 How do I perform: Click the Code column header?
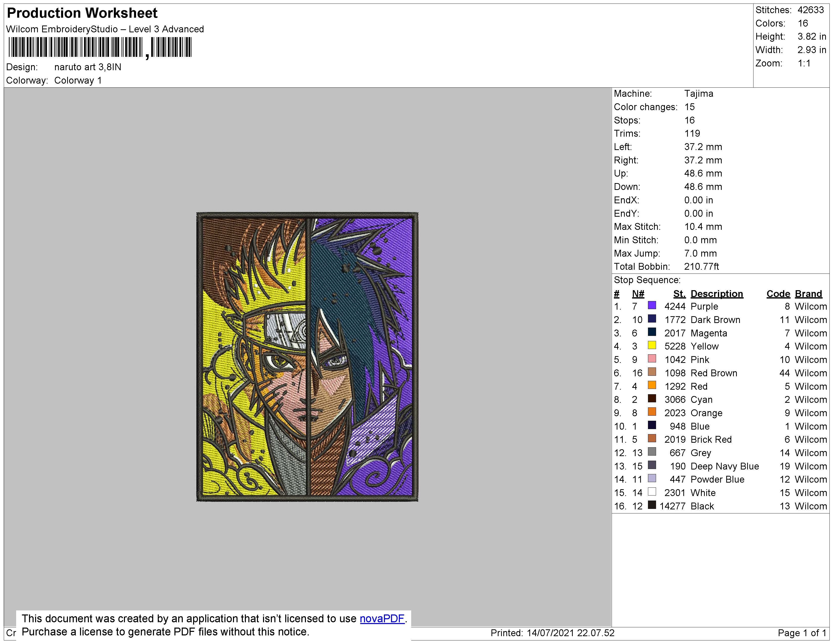(778, 294)
